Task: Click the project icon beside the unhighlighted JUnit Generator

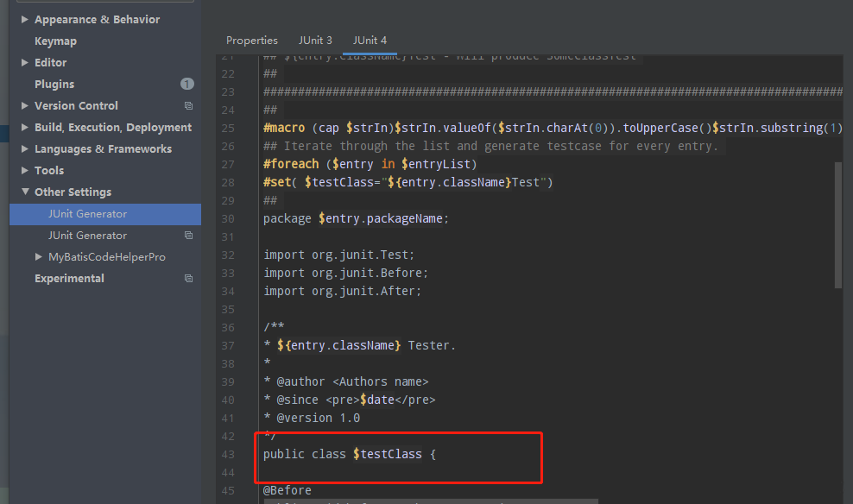Action: point(188,235)
